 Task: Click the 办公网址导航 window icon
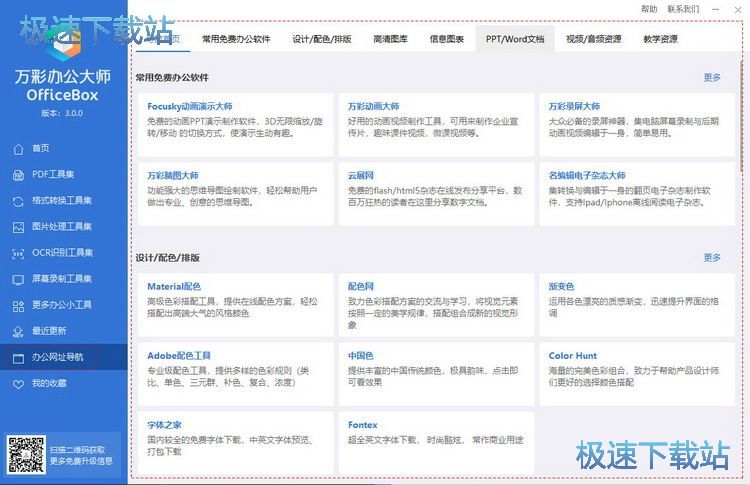click(18, 358)
